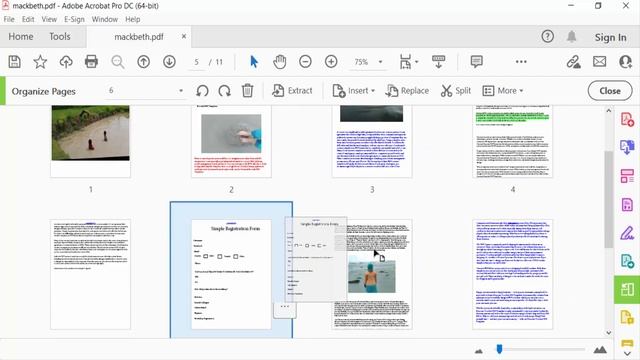
Task: Upload file to cloud icon
Action: click(x=66, y=62)
